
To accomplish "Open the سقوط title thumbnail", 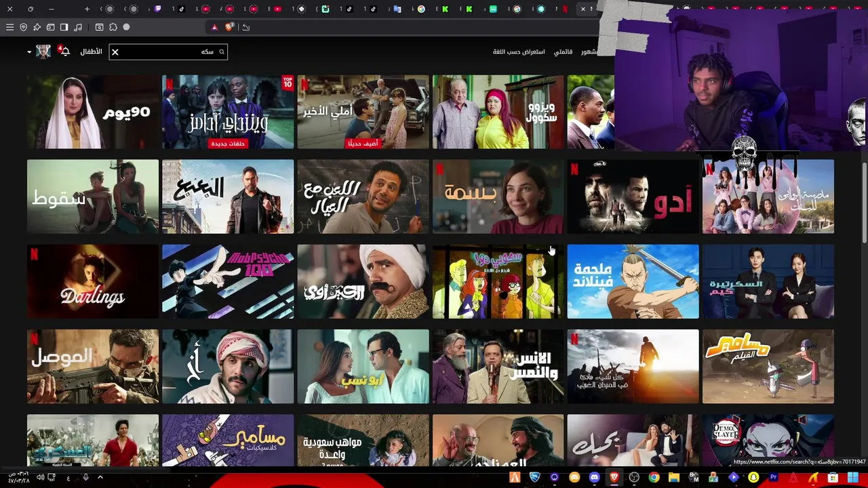I will click(93, 197).
